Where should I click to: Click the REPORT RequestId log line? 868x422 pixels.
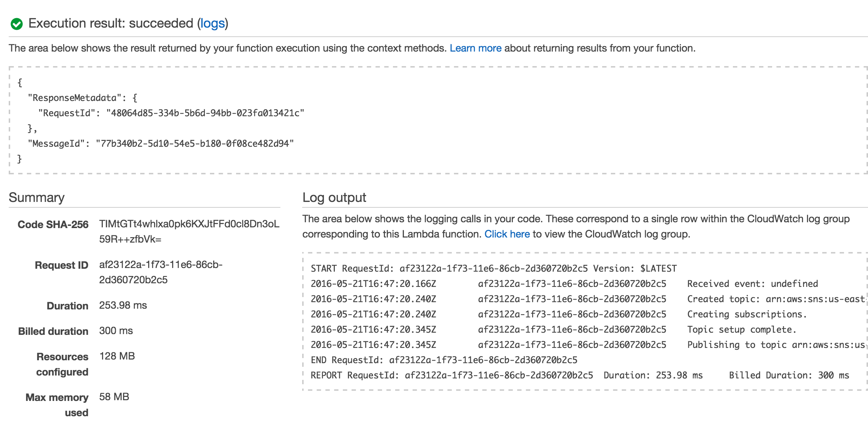point(580,375)
